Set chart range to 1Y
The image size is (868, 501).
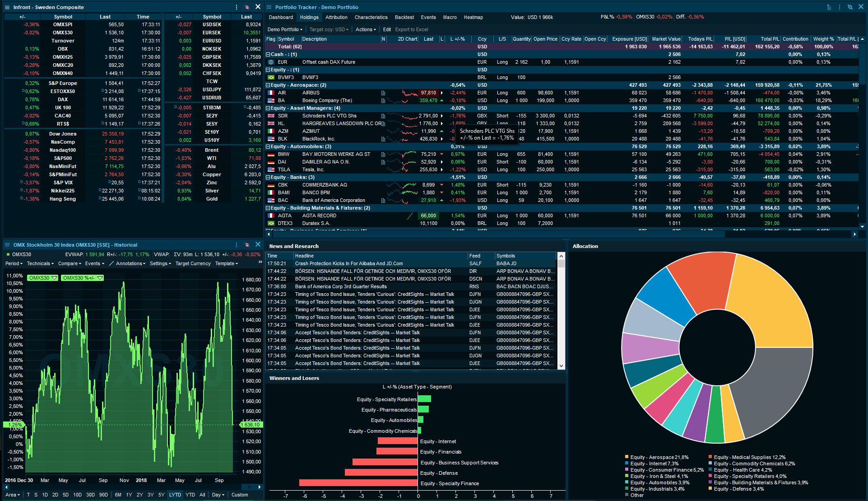pos(129,495)
